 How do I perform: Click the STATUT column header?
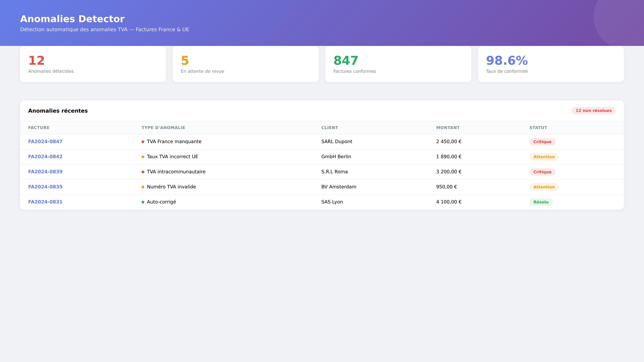[538, 128]
